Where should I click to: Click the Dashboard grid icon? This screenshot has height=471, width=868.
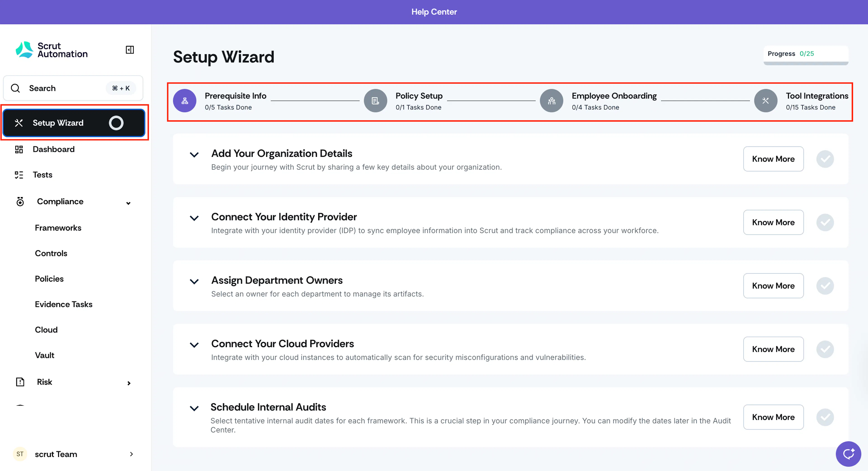point(19,149)
